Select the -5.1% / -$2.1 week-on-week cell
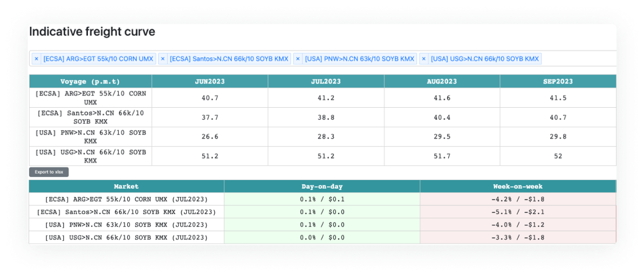The height and width of the screenshot is (276, 644). click(x=518, y=212)
